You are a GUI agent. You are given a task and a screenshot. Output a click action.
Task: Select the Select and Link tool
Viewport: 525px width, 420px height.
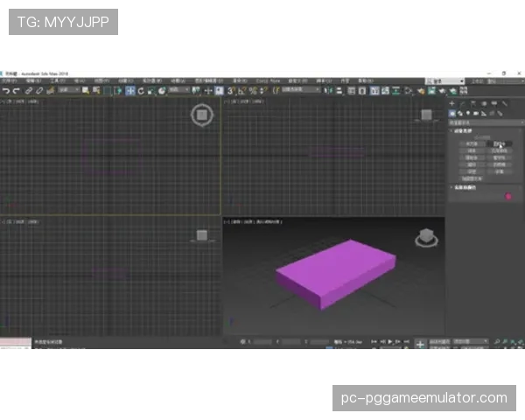[x=28, y=90]
